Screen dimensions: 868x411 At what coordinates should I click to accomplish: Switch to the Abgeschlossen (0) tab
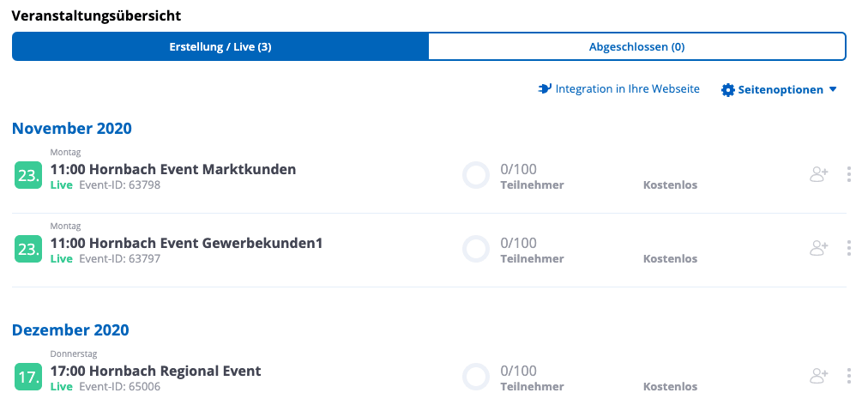(x=636, y=46)
